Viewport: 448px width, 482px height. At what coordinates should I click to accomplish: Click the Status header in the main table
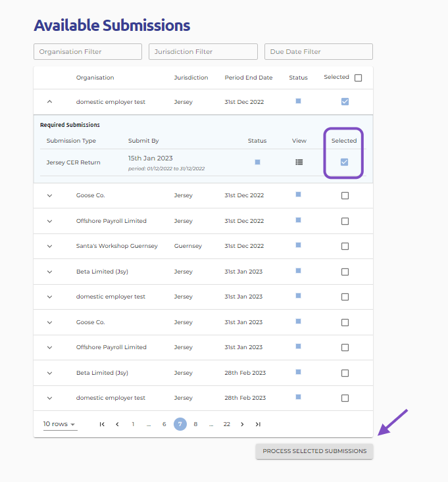[x=298, y=78]
